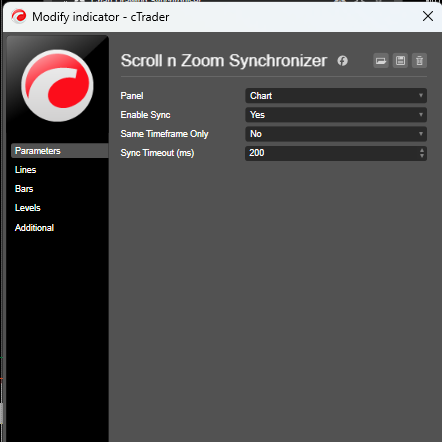Increase the Sync Timeout value with up arrow

(422, 150)
